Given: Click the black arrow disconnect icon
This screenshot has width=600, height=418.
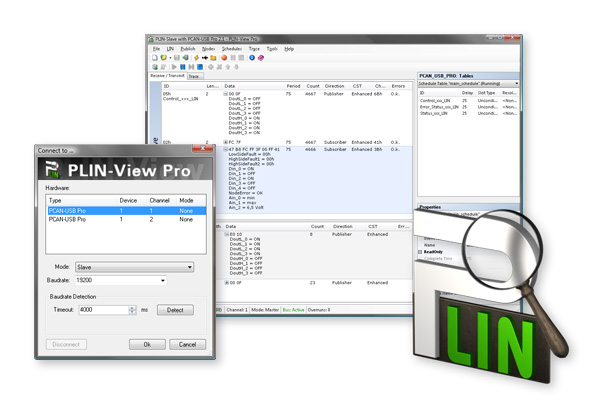Looking at the screenshot, I should (x=205, y=58).
